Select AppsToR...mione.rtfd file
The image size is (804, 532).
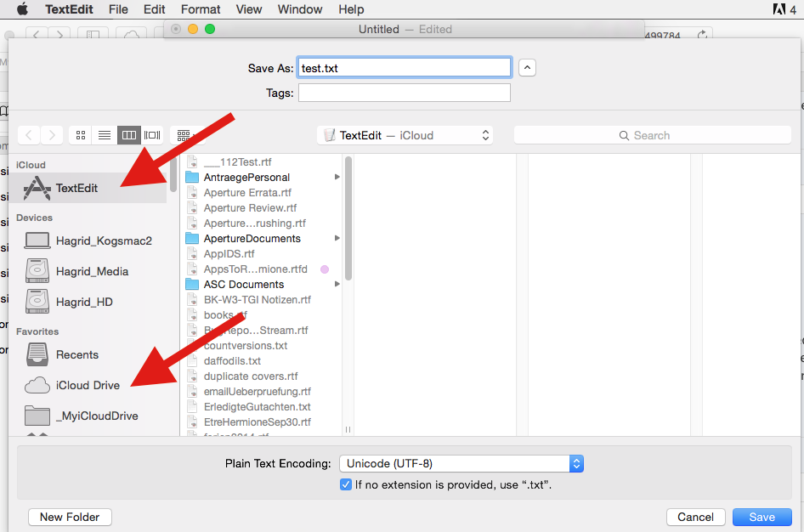click(255, 269)
